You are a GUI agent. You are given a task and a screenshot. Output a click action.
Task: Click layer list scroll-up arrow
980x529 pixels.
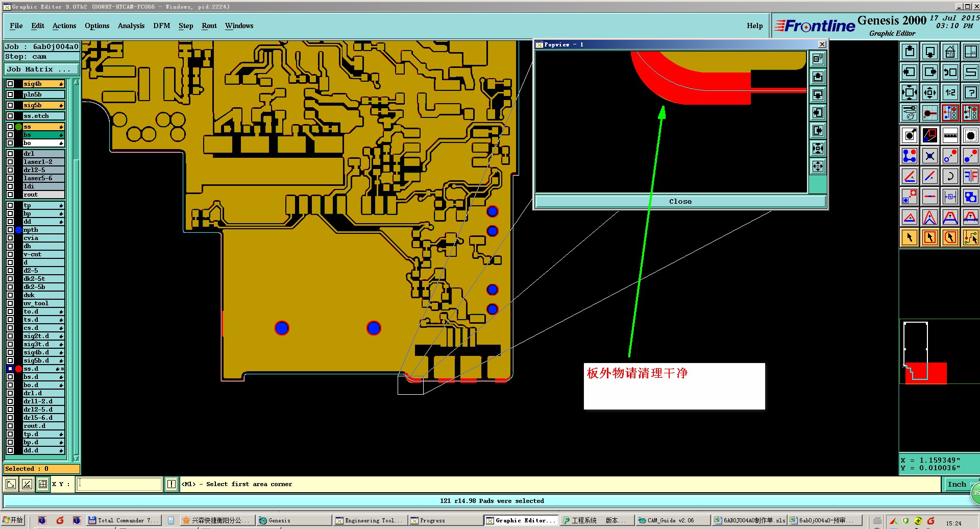pyautogui.click(x=76, y=82)
